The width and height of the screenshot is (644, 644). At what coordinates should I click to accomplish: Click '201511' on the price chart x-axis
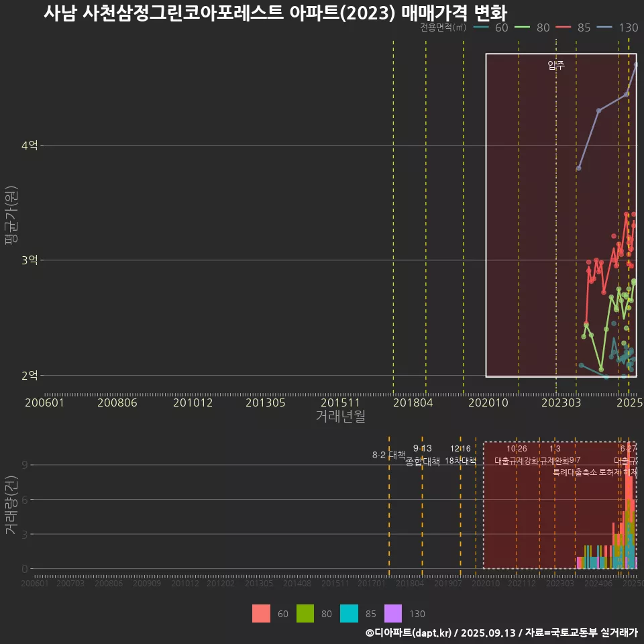[340, 402]
